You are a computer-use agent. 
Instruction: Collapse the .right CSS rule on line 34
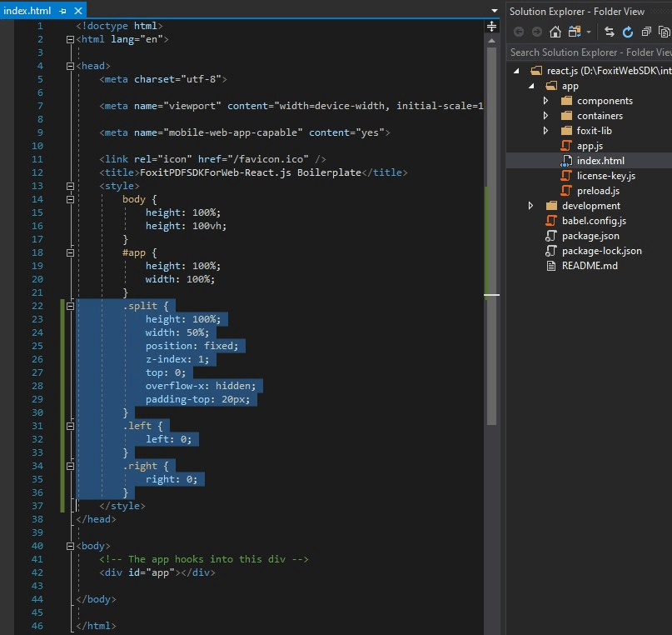click(x=70, y=466)
